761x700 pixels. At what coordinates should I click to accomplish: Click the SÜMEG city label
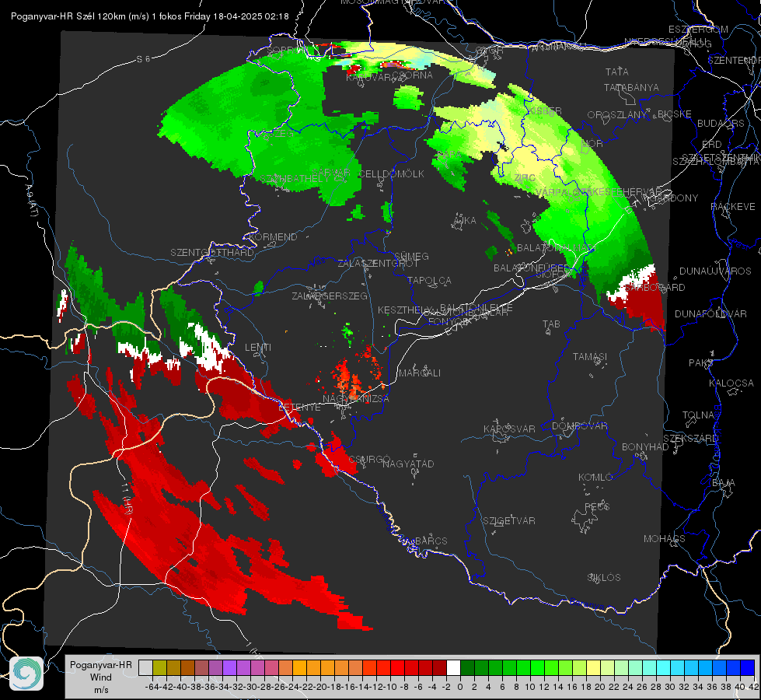(x=411, y=257)
